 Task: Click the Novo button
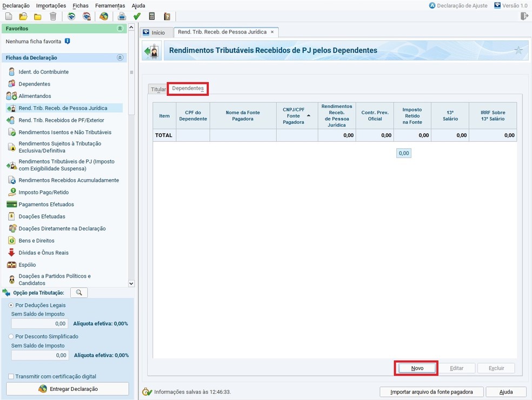tap(417, 368)
